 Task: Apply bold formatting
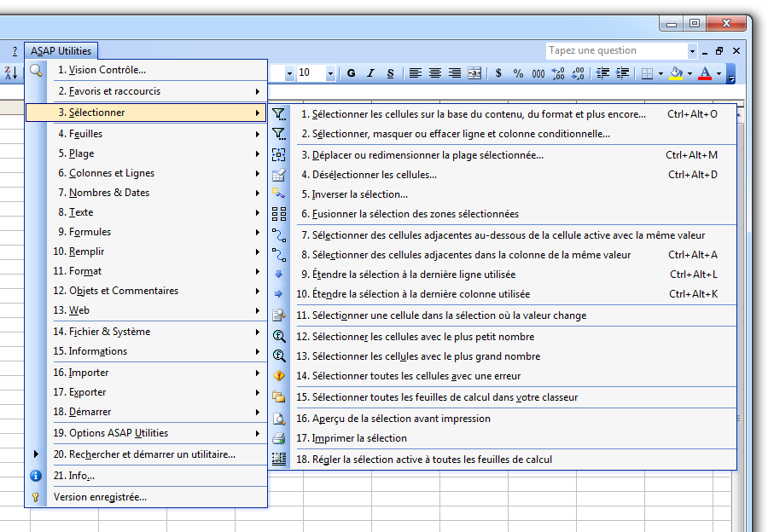click(x=350, y=73)
